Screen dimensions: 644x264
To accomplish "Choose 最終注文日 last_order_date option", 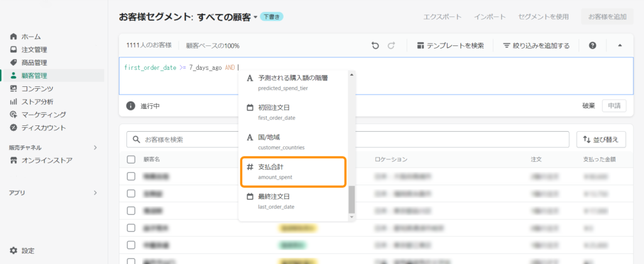I will pos(293,202).
